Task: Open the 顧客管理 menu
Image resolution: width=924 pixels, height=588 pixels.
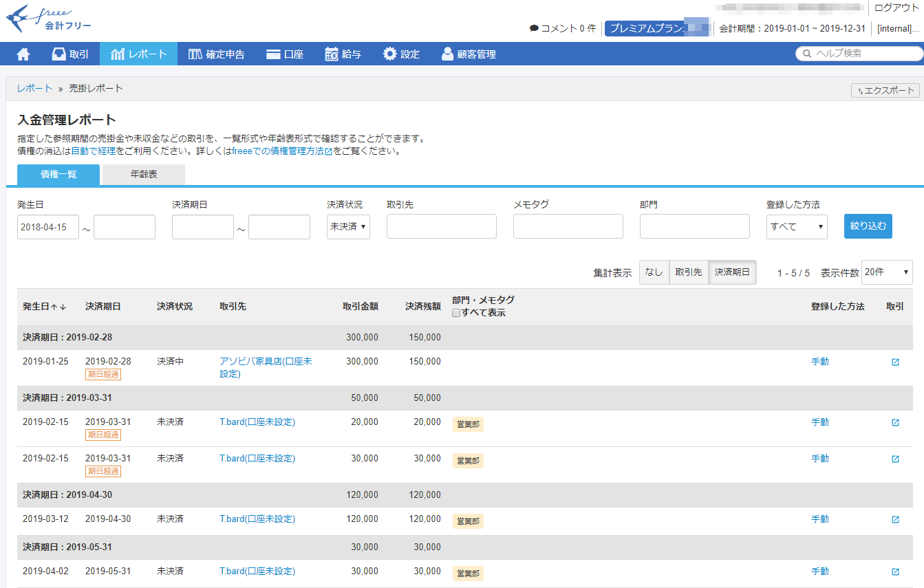Action: [x=469, y=54]
